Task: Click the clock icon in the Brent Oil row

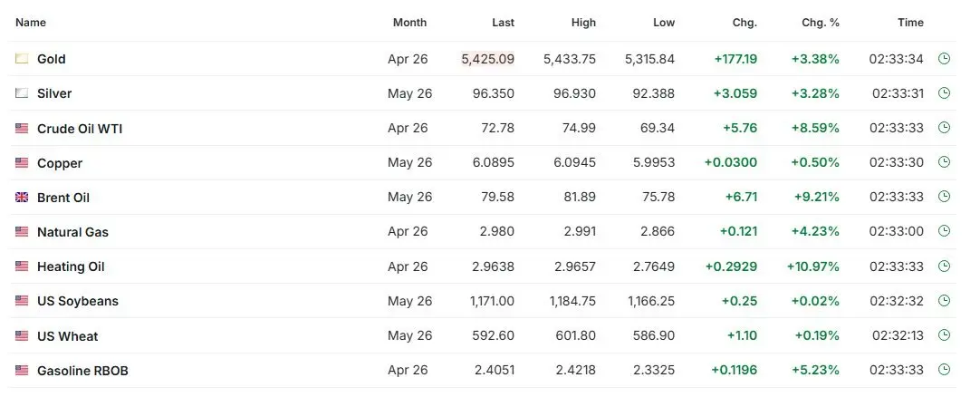Action: click(x=944, y=198)
